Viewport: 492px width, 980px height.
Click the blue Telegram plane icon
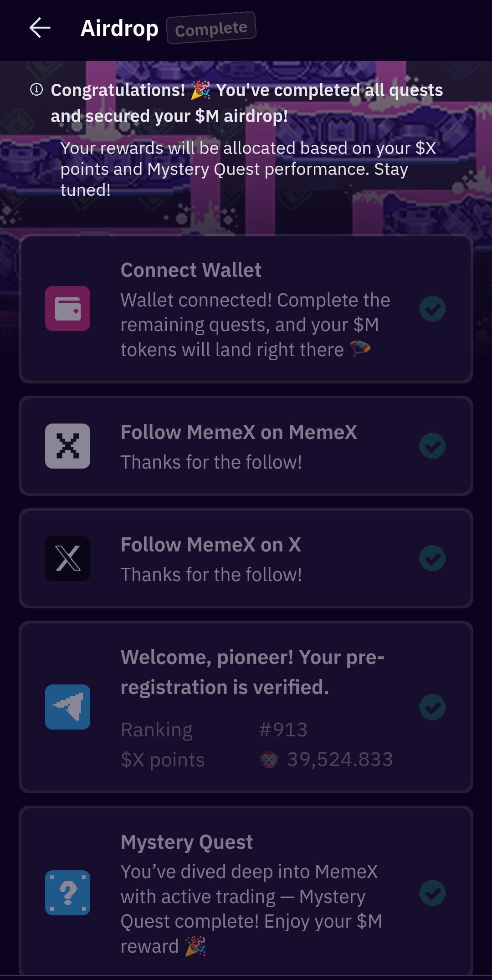pyautogui.click(x=67, y=707)
